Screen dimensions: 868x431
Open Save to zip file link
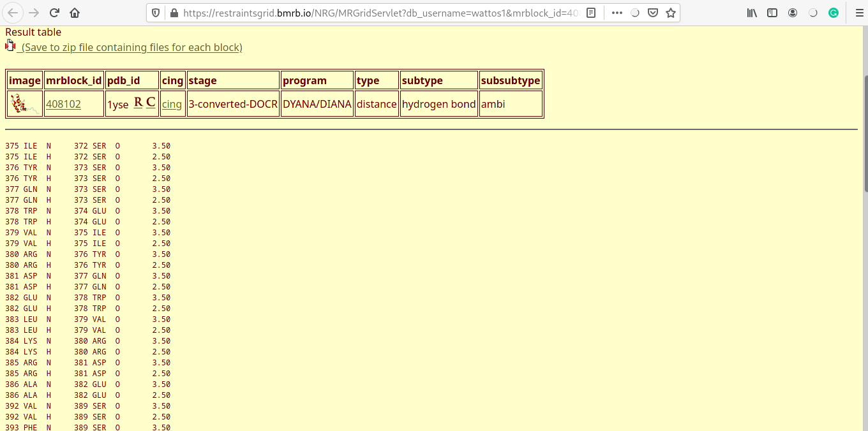(131, 48)
